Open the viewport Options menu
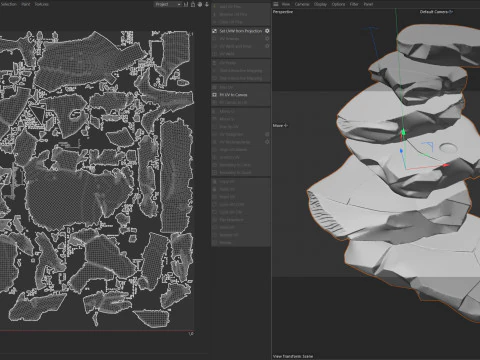Viewport: 480px width, 360px height. point(338,4)
